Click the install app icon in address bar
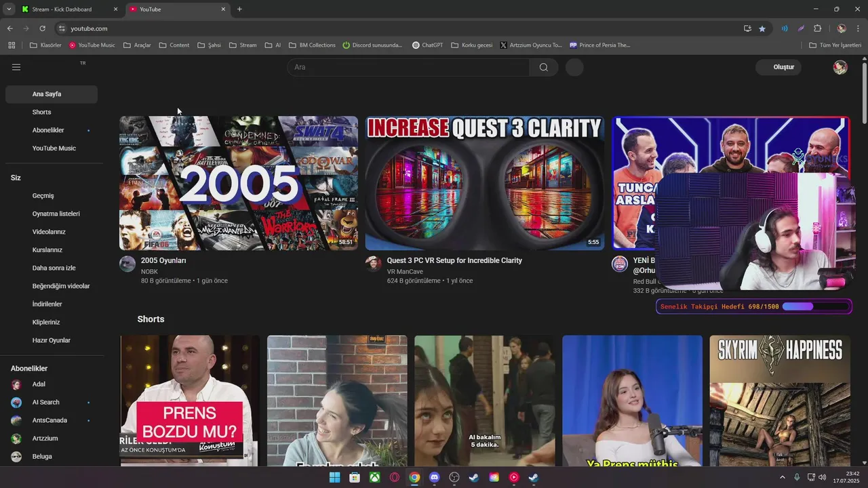This screenshot has height=488, width=868. [x=747, y=28]
